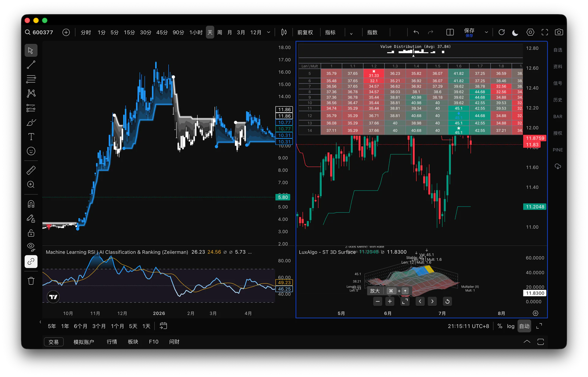Click the symbol search field 600377
This screenshot has height=377, width=588.
(39, 32)
